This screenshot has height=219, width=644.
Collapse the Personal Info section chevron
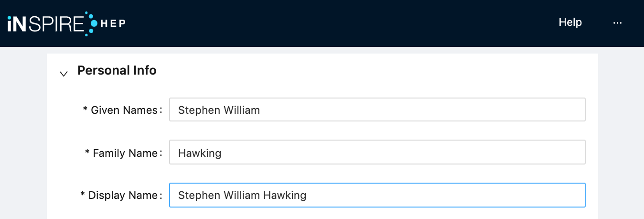click(63, 74)
